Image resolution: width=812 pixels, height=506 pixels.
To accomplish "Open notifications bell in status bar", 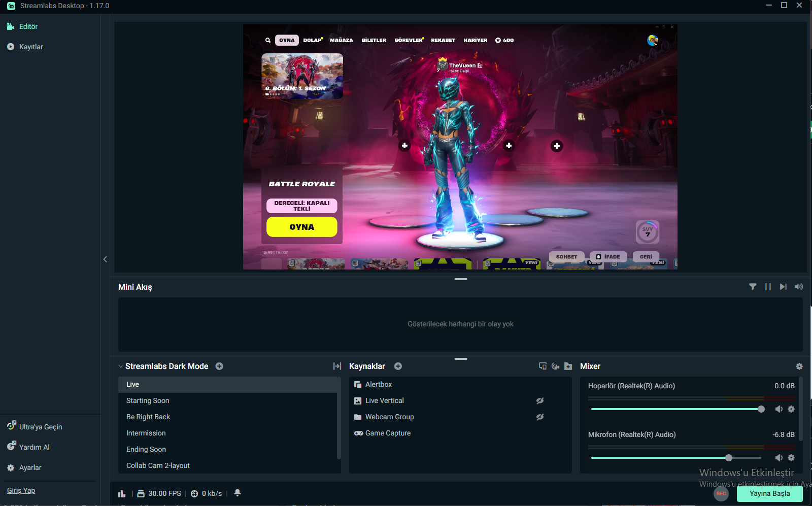I will pyautogui.click(x=237, y=493).
